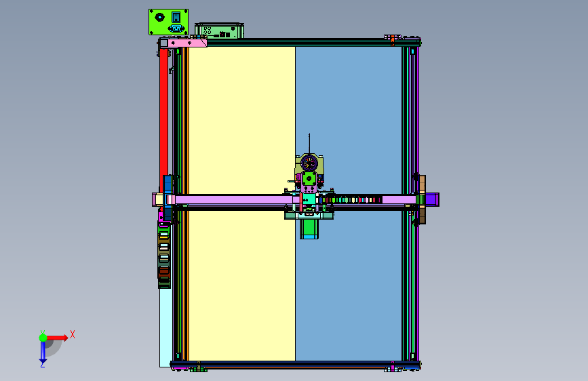Select the power socket on green panel
This screenshot has width=588, height=381.
[176, 28]
